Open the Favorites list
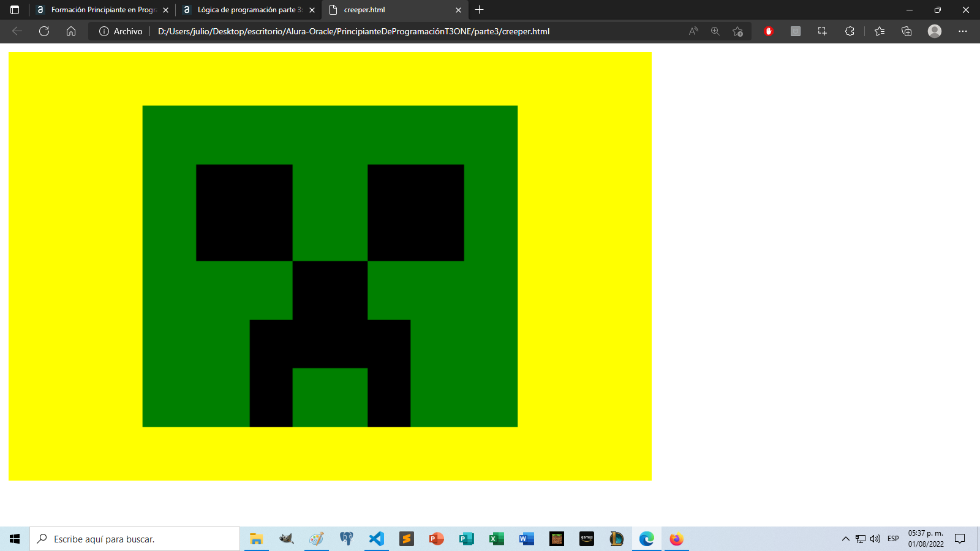 click(880, 31)
